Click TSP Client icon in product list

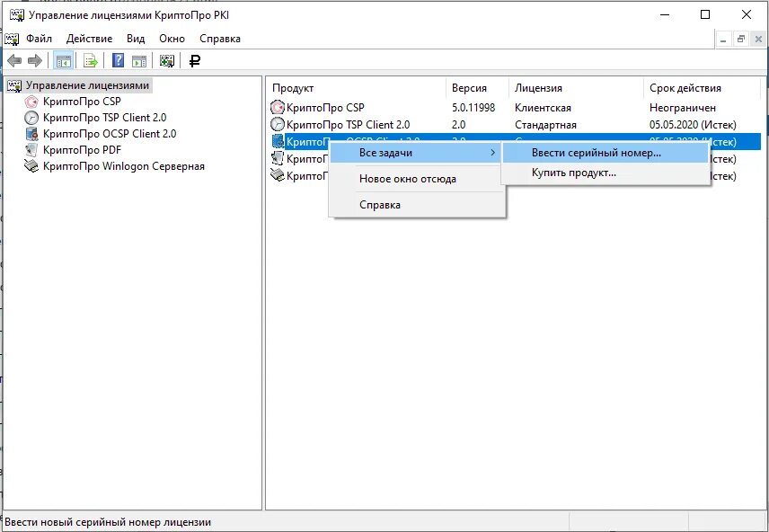pyautogui.click(x=278, y=125)
